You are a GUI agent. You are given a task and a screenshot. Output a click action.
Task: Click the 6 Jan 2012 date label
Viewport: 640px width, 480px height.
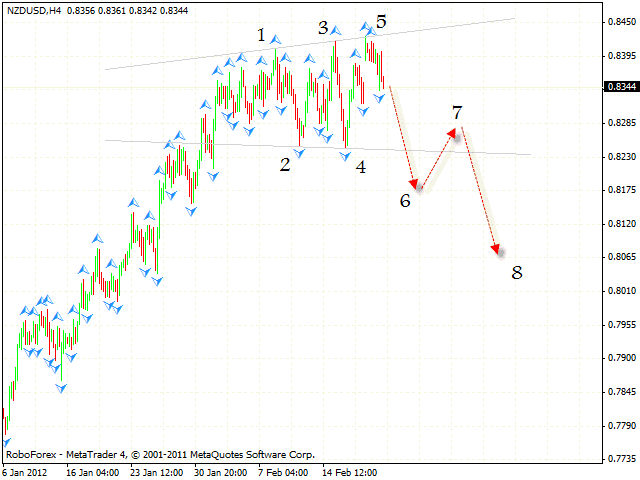pyautogui.click(x=22, y=471)
